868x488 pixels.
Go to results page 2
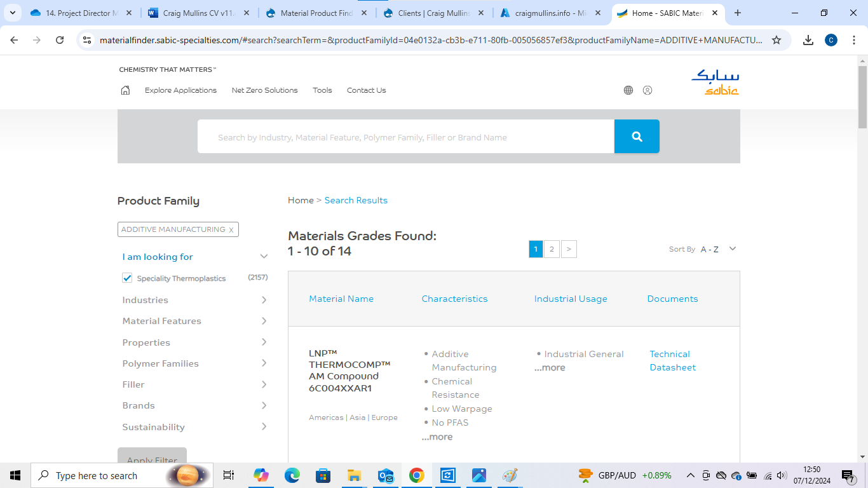[552, 249]
